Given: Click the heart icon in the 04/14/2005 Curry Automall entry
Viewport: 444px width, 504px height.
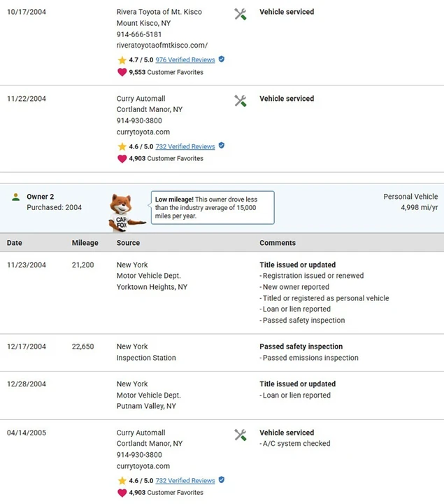Looking at the screenshot, I should (x=122, y=492).
